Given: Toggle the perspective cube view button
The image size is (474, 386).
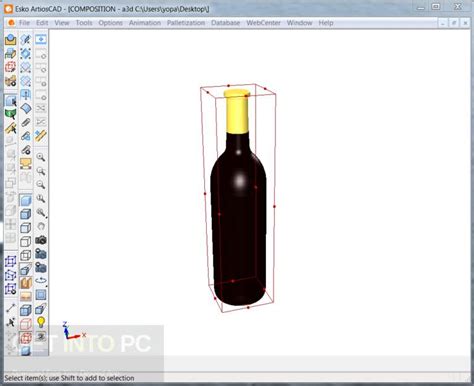Looking at the screenshot, I should coord(26,269).
